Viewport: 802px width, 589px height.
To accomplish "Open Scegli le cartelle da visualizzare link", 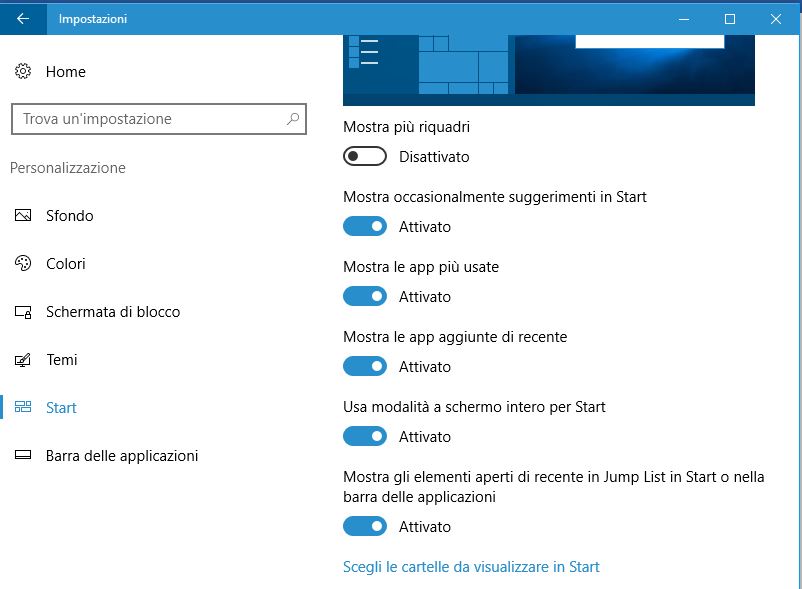I will (x=471, y=567).
